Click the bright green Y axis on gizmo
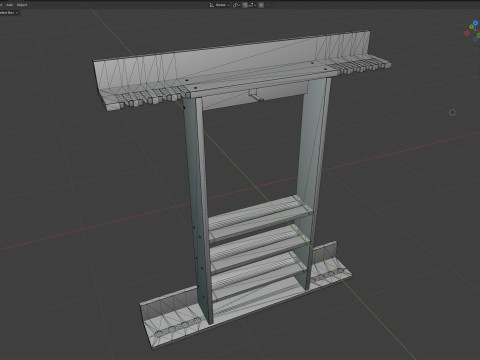 pos(471,27)
